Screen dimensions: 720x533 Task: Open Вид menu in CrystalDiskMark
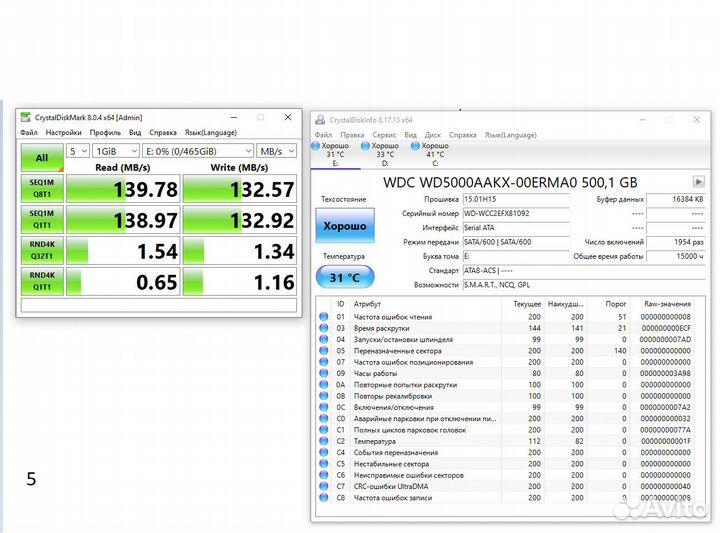click(x=135, y=132)
